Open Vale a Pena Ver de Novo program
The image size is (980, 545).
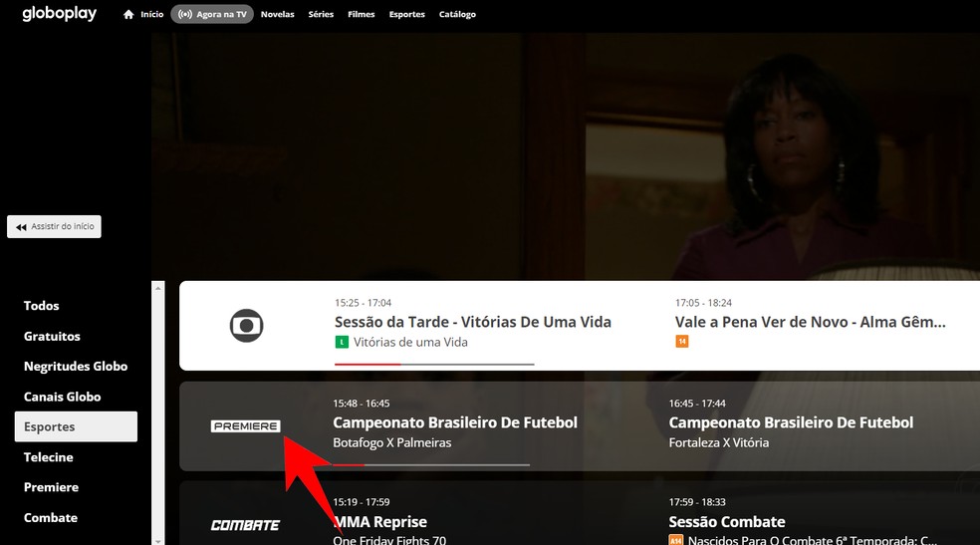click(x=810, y=322)
